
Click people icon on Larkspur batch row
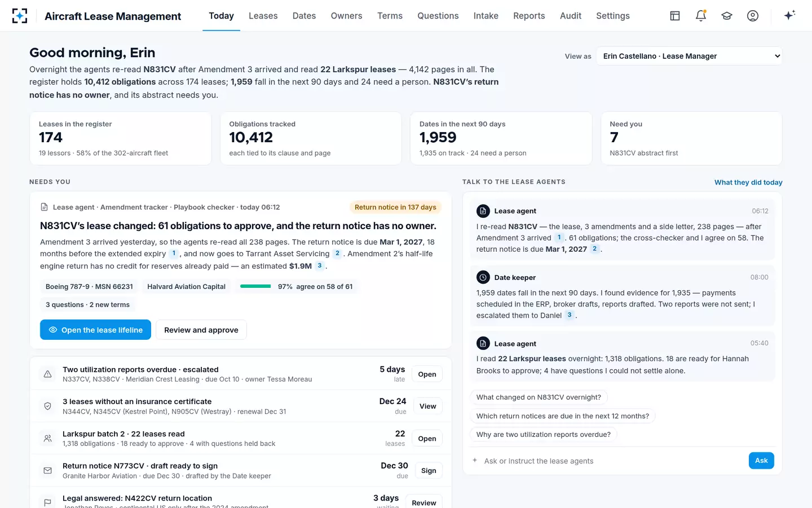tap(48, 439)
